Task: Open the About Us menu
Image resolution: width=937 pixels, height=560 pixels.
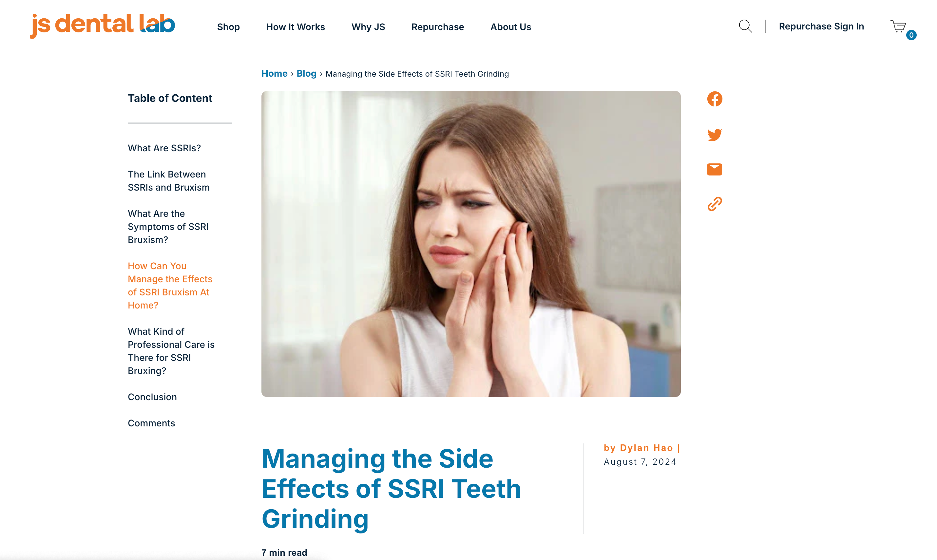Action: coord(510,27)
